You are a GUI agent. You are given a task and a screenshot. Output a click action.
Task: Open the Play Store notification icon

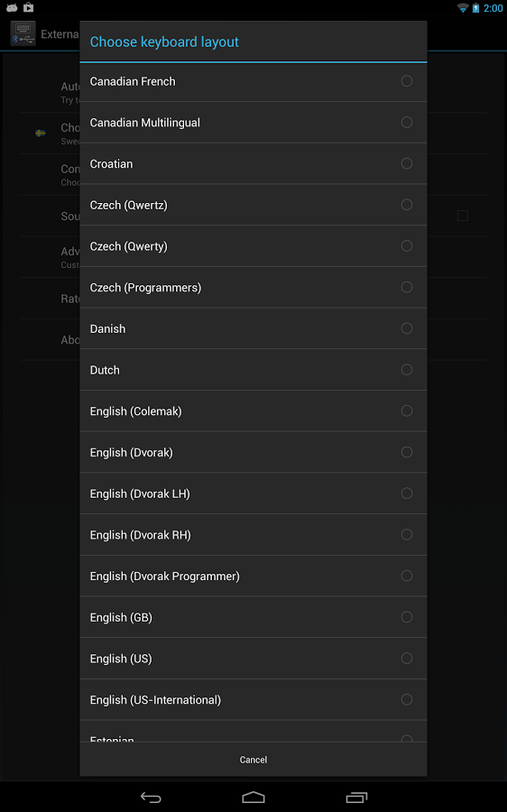(x=29, y=7)
